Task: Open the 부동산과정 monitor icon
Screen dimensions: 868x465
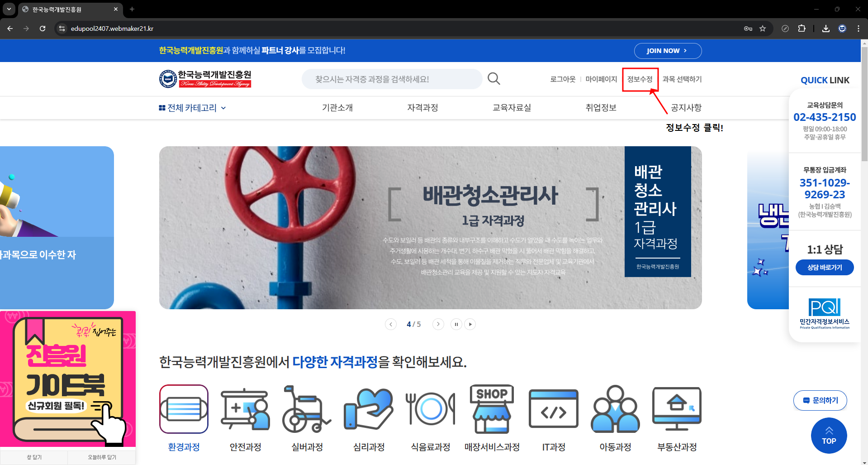Action: coord(677,409)
